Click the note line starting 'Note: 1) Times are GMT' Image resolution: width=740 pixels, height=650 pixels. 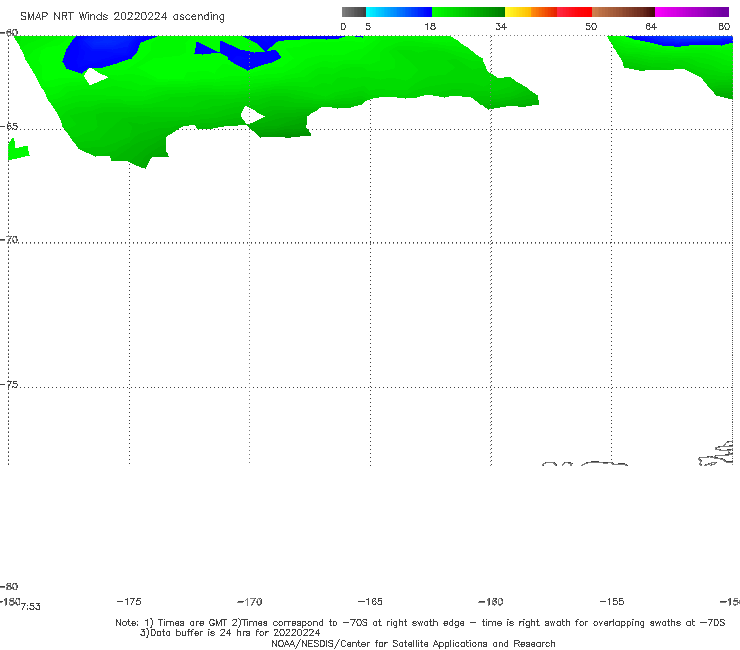pyautogui.click(x=420, y=623)
